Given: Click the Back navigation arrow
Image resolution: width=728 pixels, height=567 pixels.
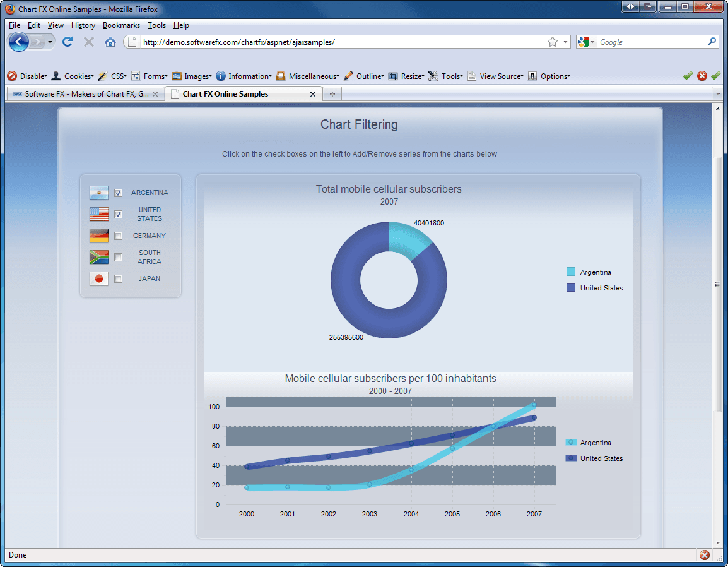Looking at the screenshot, I should (18, 42).
